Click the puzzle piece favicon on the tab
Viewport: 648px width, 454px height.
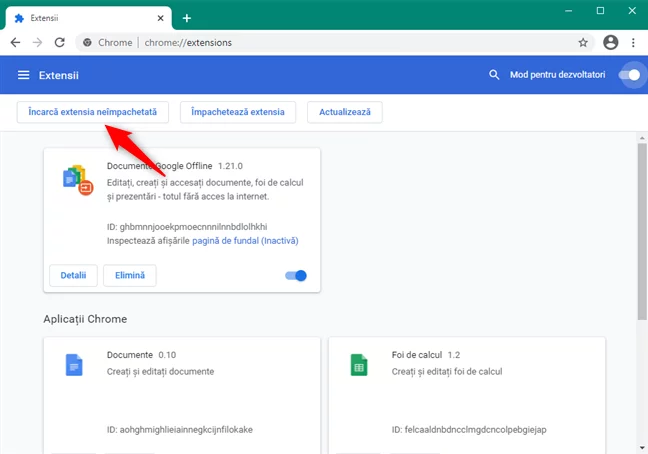click(19, 18)
